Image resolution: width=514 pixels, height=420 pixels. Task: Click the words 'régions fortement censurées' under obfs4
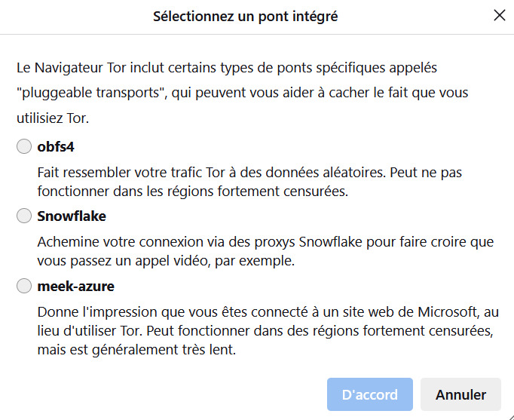pyautogui.click(x=258, y=192)
